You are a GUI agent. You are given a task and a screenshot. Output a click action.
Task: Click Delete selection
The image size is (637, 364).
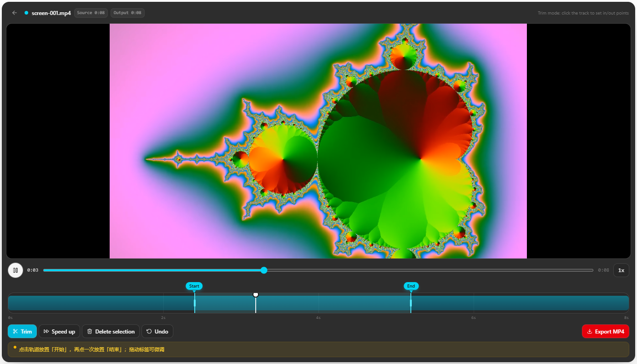111,331
